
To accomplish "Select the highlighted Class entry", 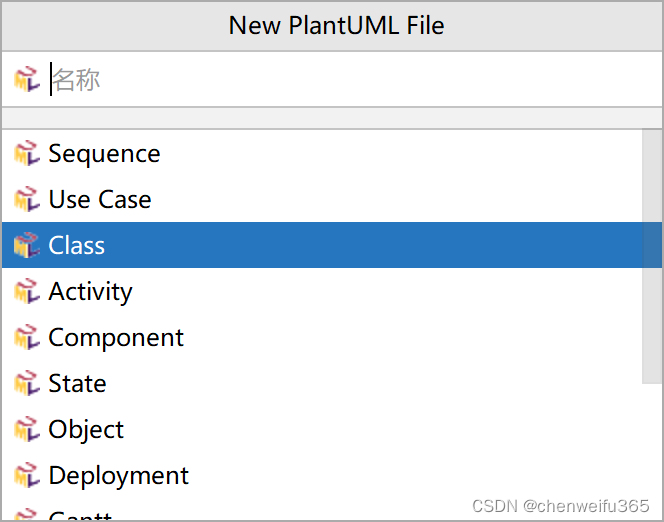I will point(322,245).
